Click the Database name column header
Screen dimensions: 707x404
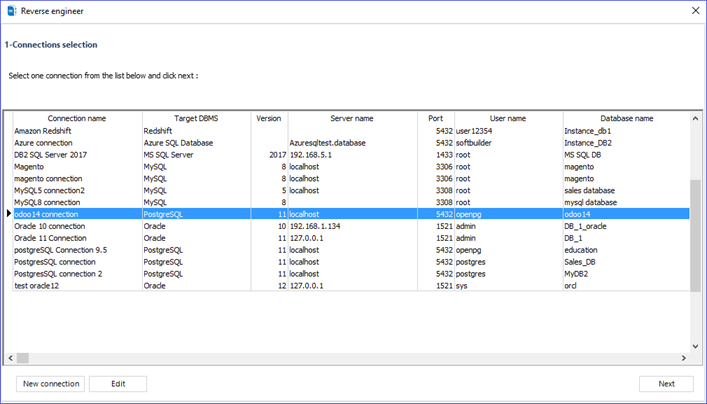(626, 119)
